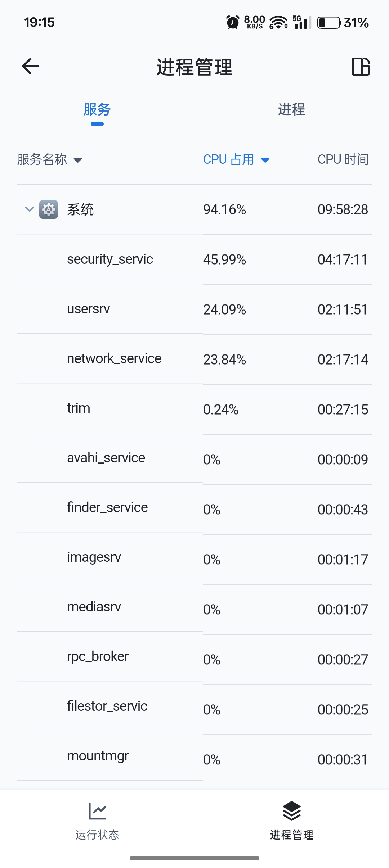389x868 pixels.
Task: Select the security_servic row
Action: [x=194, y=259]
